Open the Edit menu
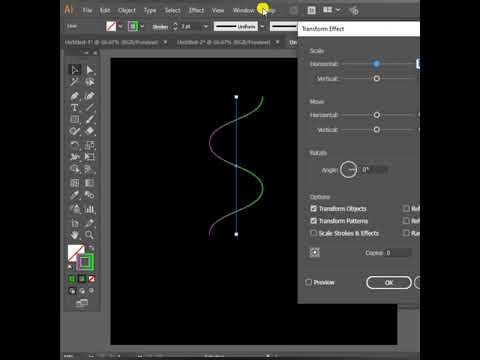Screen dimensions: 480x360 click(x=105, y=10)
